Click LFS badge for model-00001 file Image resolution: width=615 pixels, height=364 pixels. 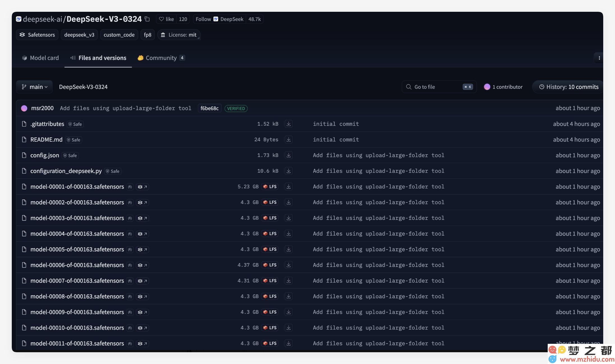270,187
